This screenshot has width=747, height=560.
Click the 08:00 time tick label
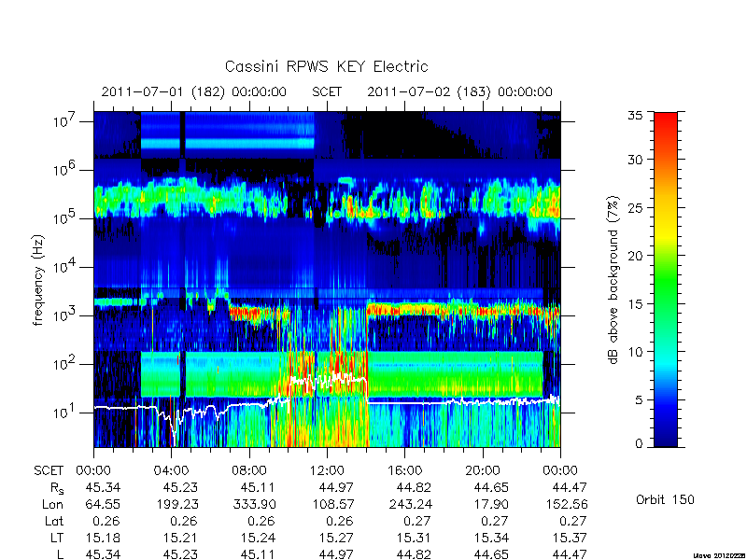point(249,470)
